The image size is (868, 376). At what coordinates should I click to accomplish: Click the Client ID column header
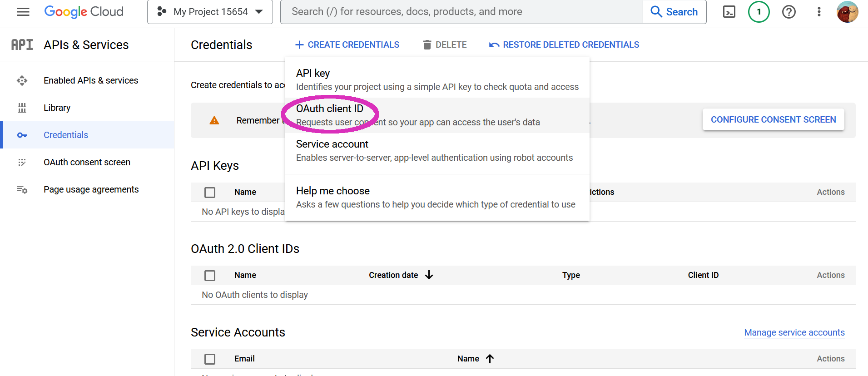click(703, 275)
